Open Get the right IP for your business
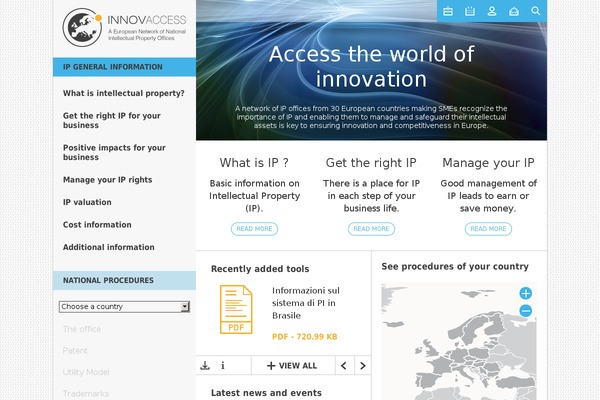This screenshot has width=600, height=400. coord(112,121)
